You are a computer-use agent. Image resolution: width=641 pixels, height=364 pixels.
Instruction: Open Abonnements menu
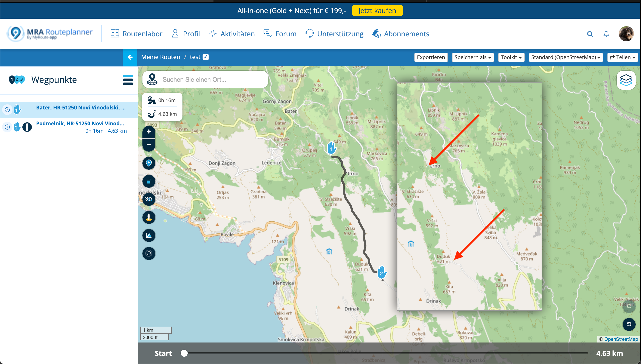coord(401,34)
